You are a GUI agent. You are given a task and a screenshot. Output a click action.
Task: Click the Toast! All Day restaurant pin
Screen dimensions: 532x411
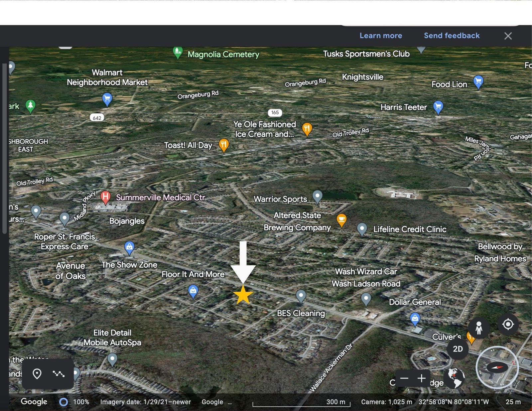[x=224, y=145]
